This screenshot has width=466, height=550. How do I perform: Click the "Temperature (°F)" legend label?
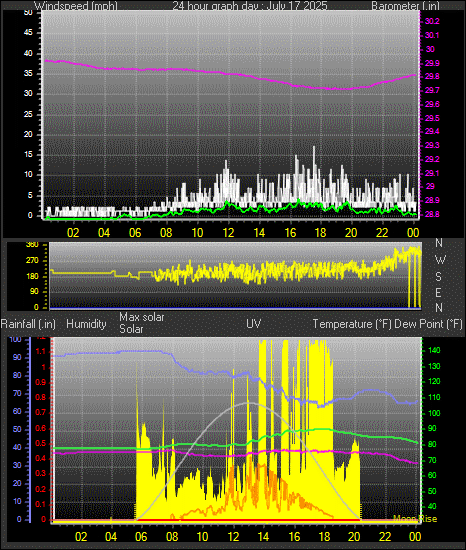352,324
